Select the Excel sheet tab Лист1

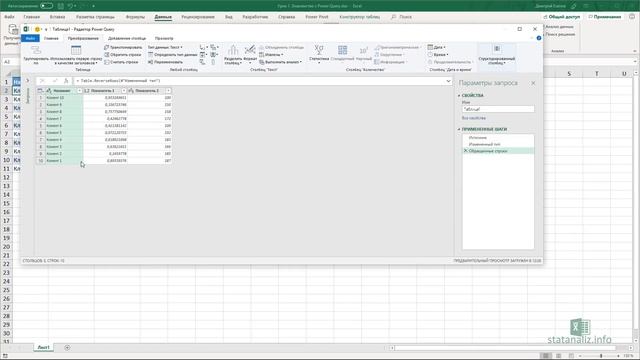[43, 347]
